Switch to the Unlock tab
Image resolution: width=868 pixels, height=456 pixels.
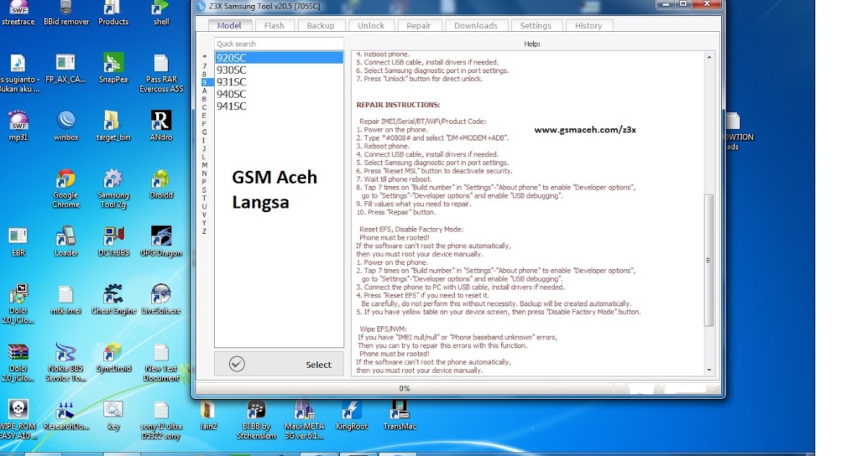point(371,25)
